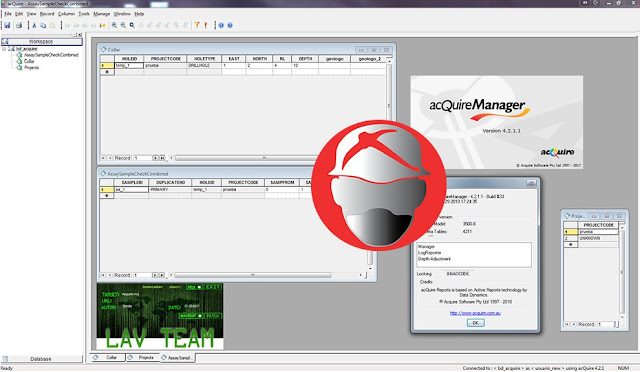Click the Print toolbar icon
Viewport: 640px width, 372px height.
19,25
